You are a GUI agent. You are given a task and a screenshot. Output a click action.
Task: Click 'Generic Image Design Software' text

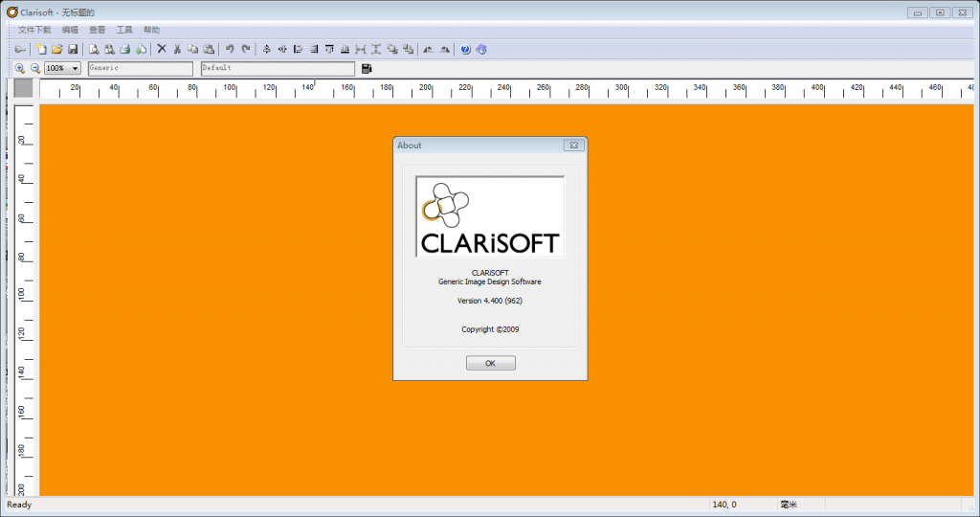[490, 281]
